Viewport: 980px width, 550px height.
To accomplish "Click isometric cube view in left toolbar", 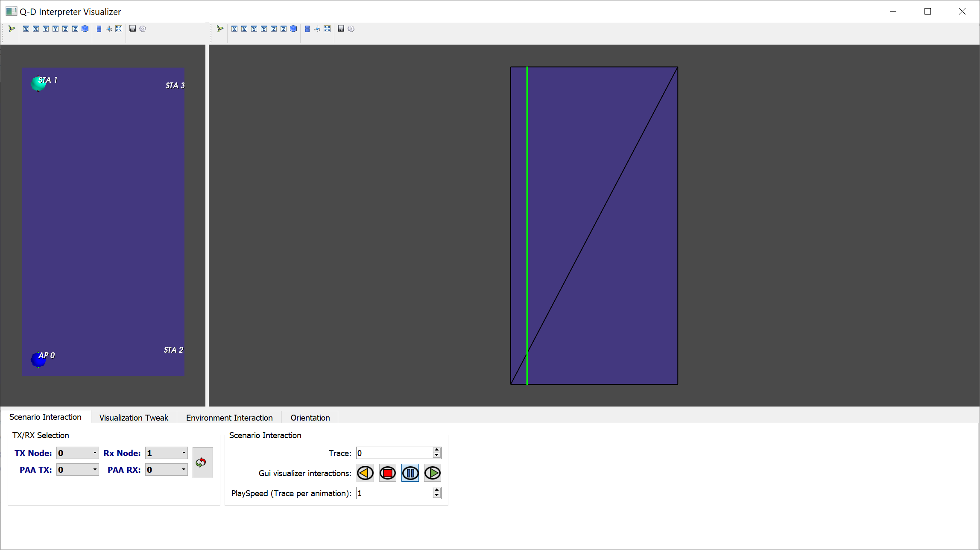I will pyautogui.click(x=85, y=29).
